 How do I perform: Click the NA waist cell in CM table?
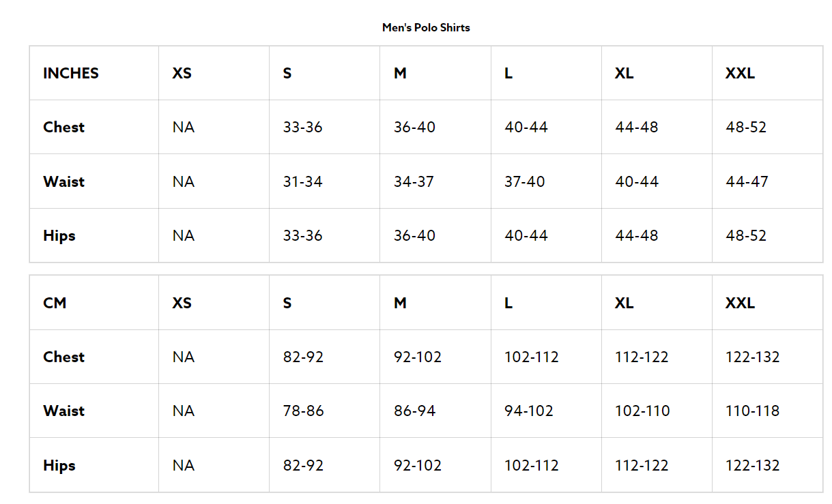pos(184,411)
